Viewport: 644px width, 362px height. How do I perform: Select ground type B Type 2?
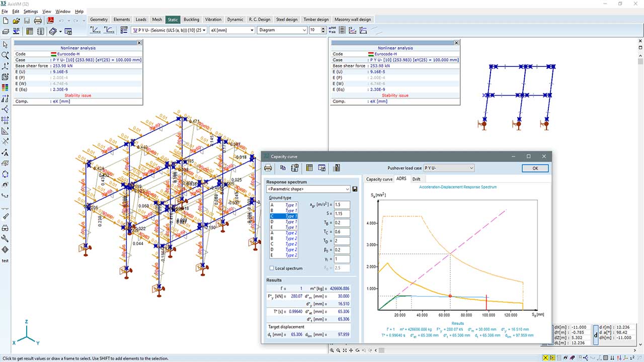pyautogui.click(x=283, y=238)
